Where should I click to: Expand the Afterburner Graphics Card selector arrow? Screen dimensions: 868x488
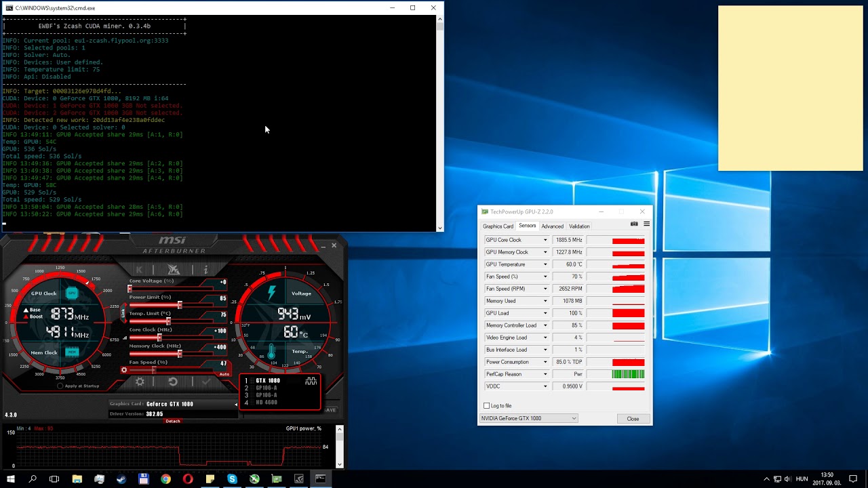(236, 405)
